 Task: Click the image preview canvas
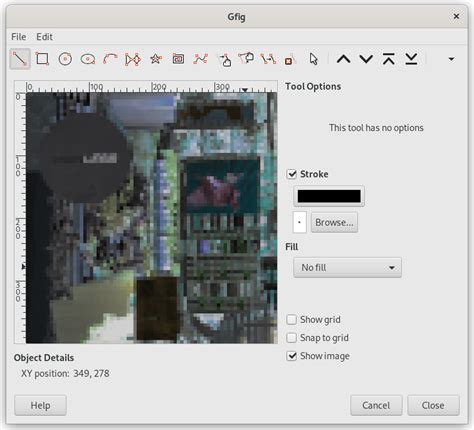click(x=152, y=218)
